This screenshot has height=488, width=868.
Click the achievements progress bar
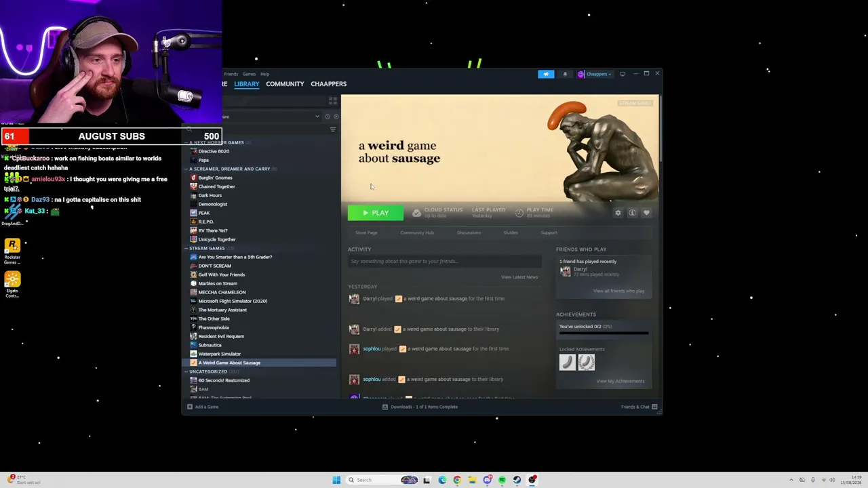pyautogui.click(x=604, y=333)
